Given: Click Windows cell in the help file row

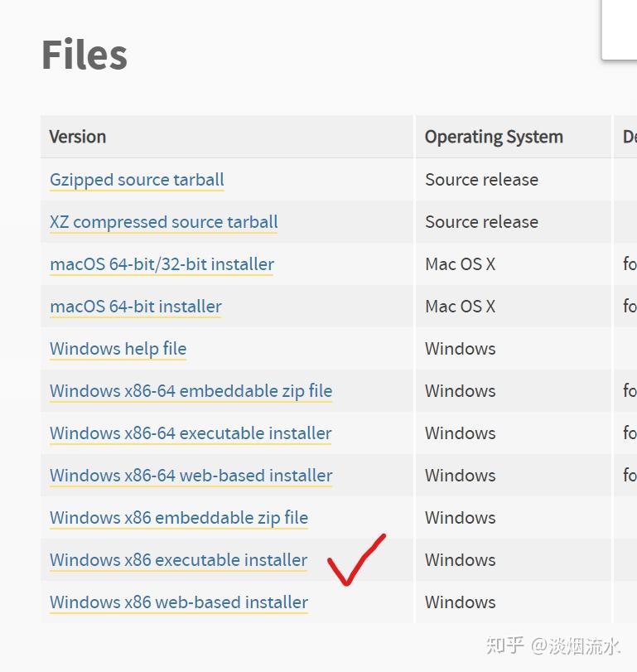Looking at the screenshot, I should pos(460,349).
